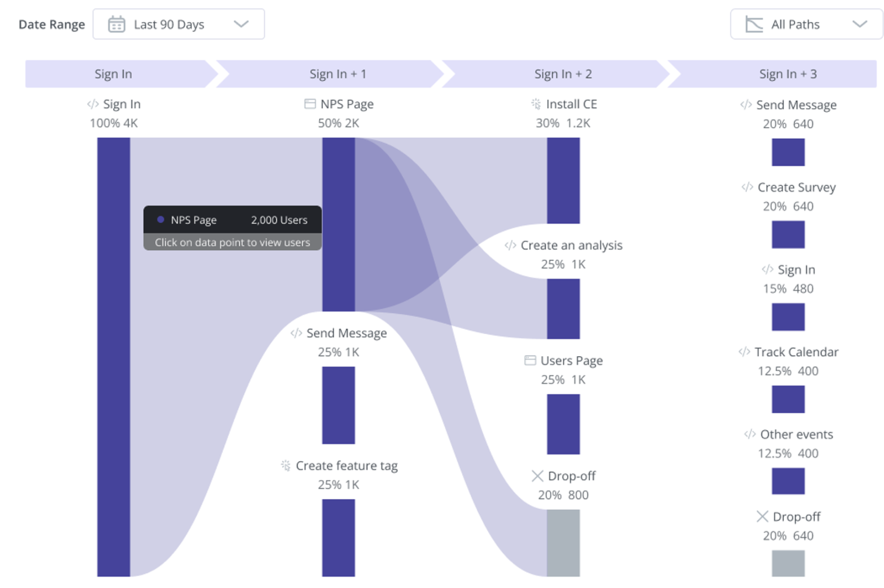Click the Install CE bar
The height and width of the screenshot is (588, 884).
click(563, 181)
